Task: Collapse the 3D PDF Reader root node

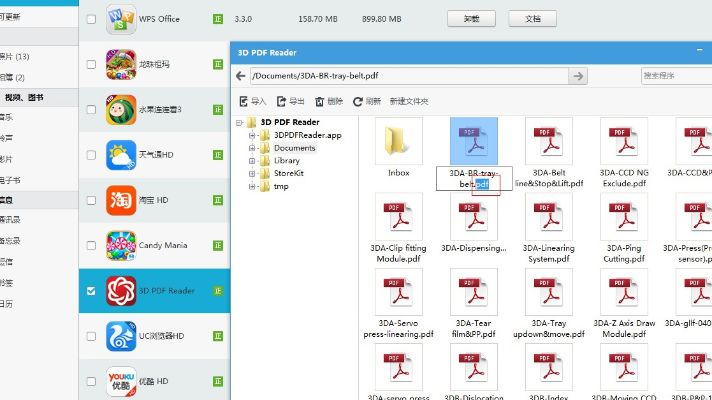Action: point(238,122)
